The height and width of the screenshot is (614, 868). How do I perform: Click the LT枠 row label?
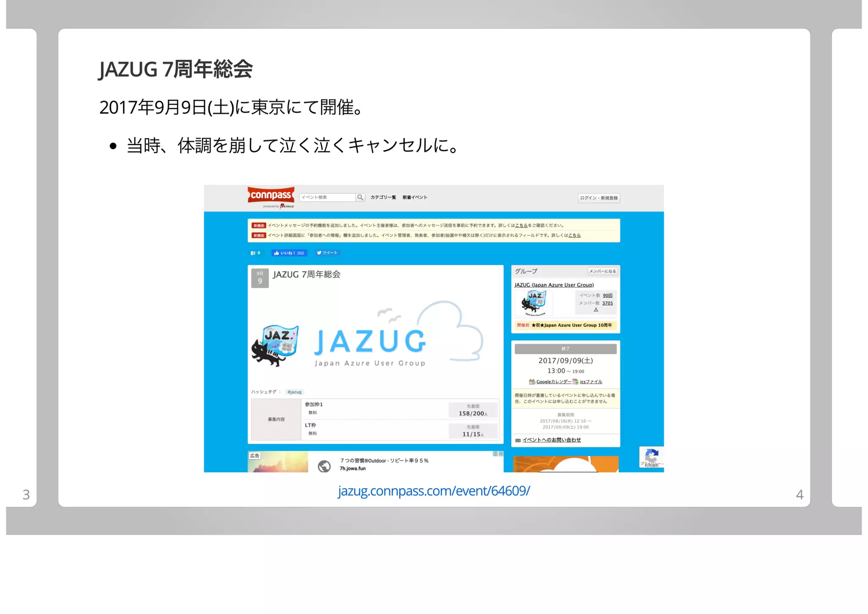pos(310,425)
